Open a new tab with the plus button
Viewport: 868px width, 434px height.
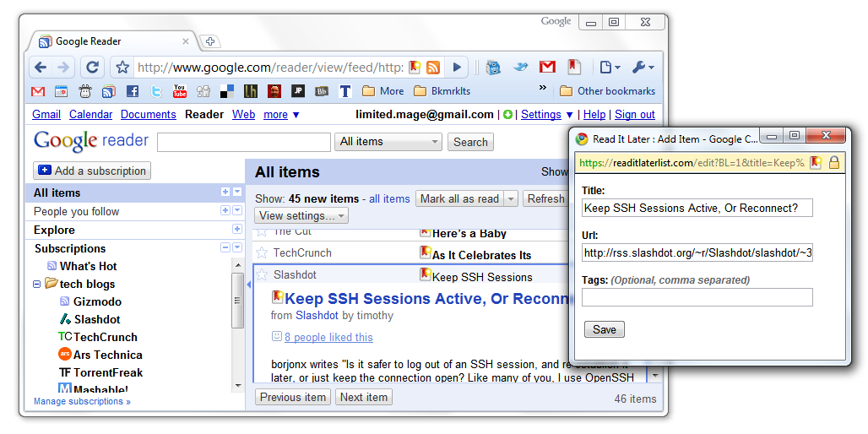click(209, 41)
